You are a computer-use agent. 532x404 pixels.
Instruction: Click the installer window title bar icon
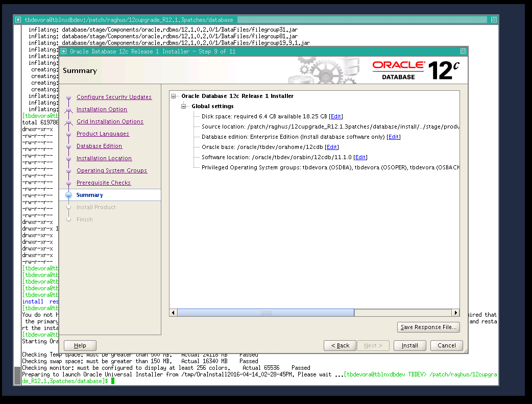63,51
